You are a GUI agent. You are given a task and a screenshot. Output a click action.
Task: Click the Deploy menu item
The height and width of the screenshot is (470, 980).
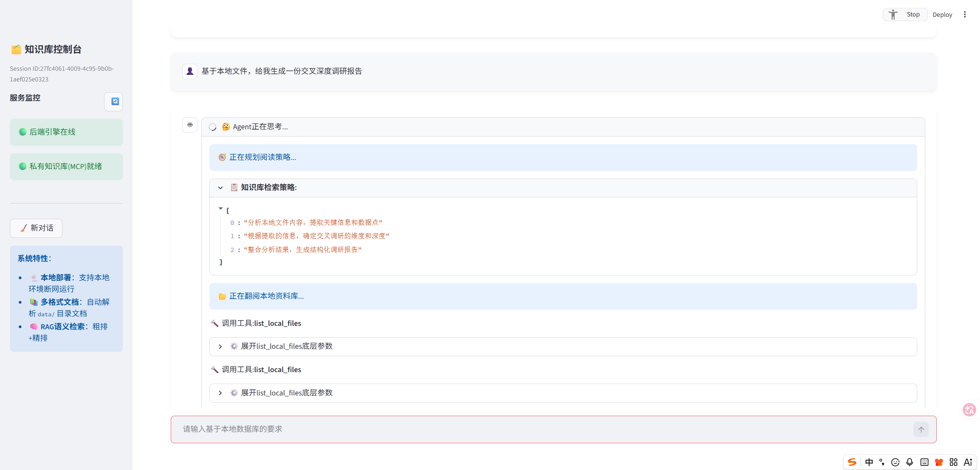click(x=942, y=15)
